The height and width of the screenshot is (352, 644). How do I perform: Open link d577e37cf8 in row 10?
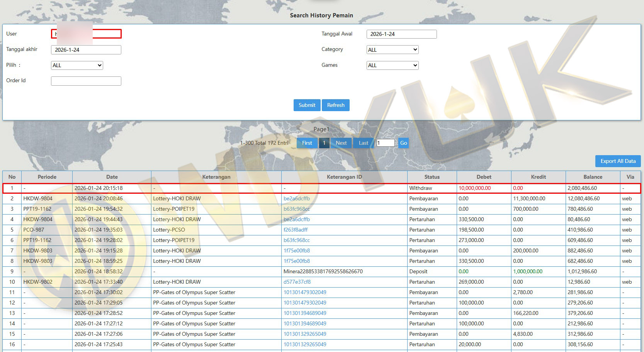(297, 282)
